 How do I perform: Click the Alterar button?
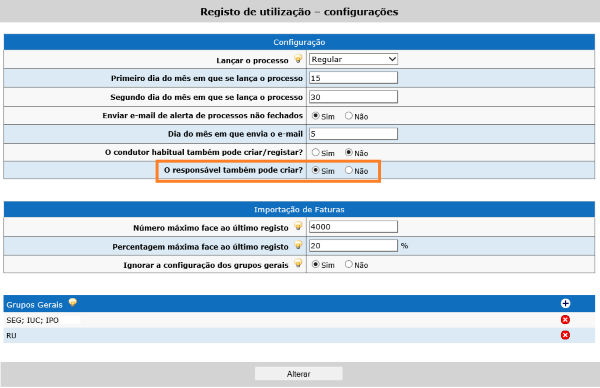click(299, 374)
